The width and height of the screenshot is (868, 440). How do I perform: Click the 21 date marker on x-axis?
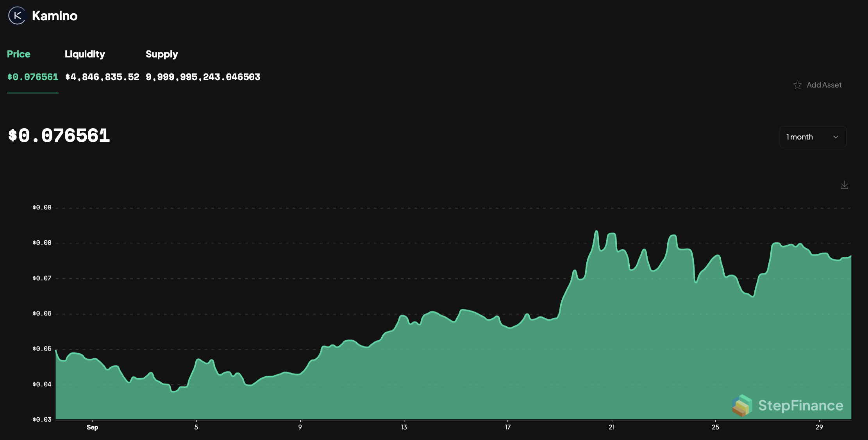611,427
